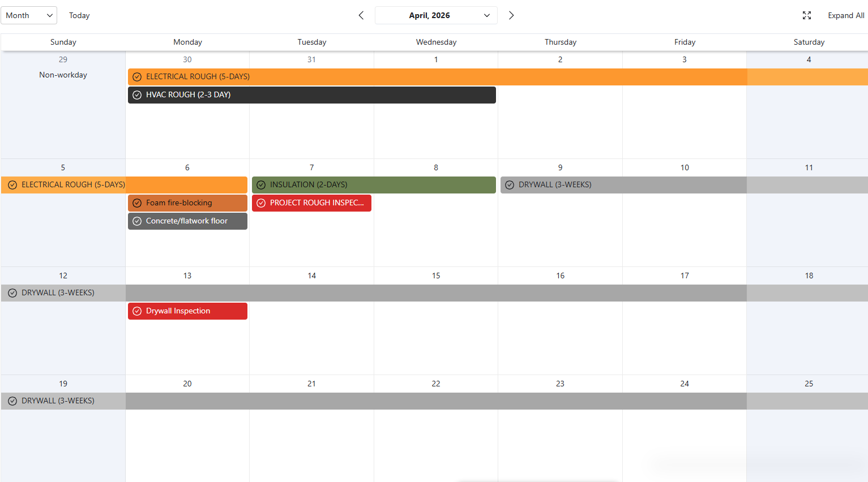Open DRYWALL (3-WEEKS) bar in April 19 week

(x=434, y=401)
